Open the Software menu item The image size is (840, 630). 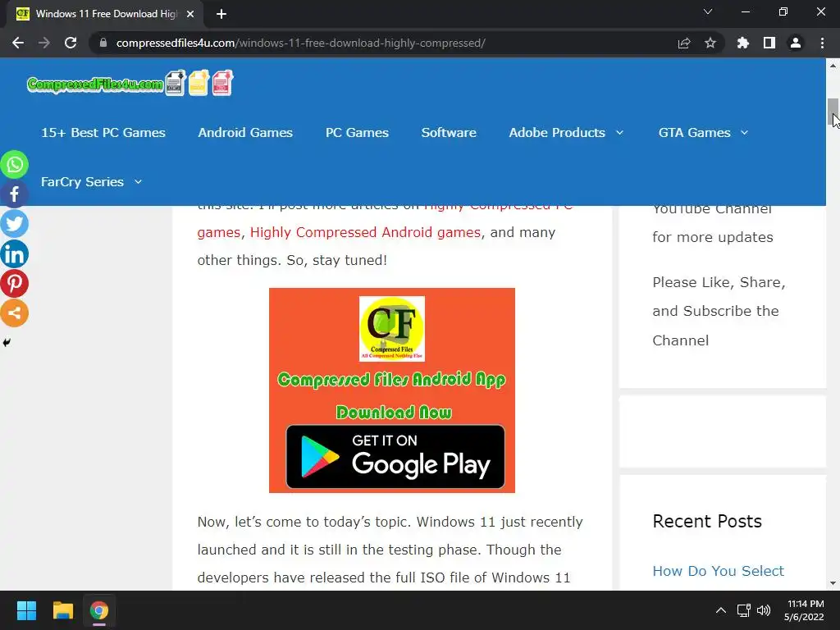point(449,132)
